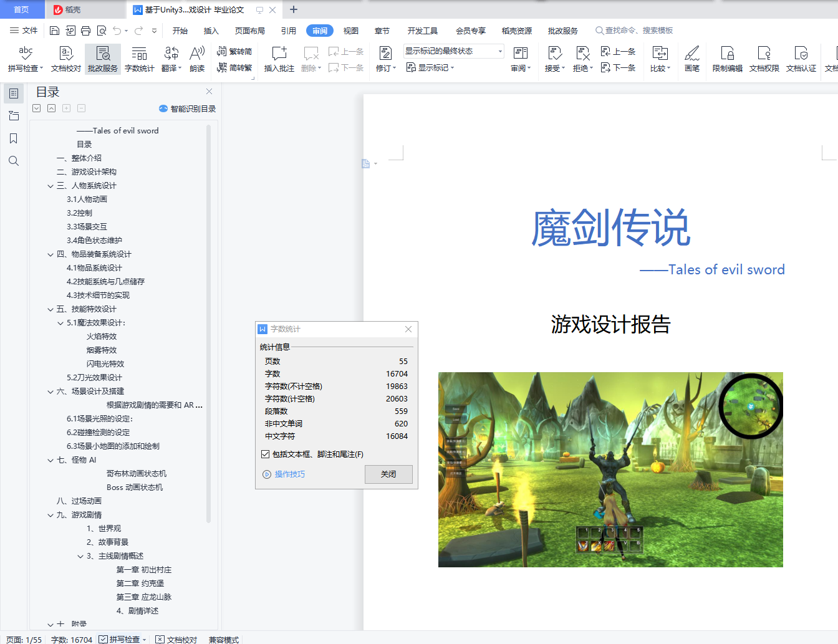Select the 画笔 pen tool

[x=692, y=59]
